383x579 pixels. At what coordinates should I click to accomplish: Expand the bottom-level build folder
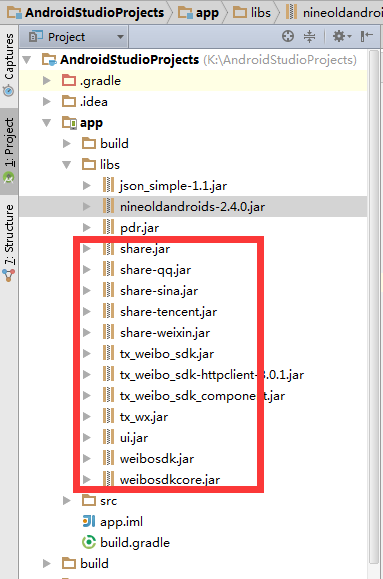[x=47, y=563]
